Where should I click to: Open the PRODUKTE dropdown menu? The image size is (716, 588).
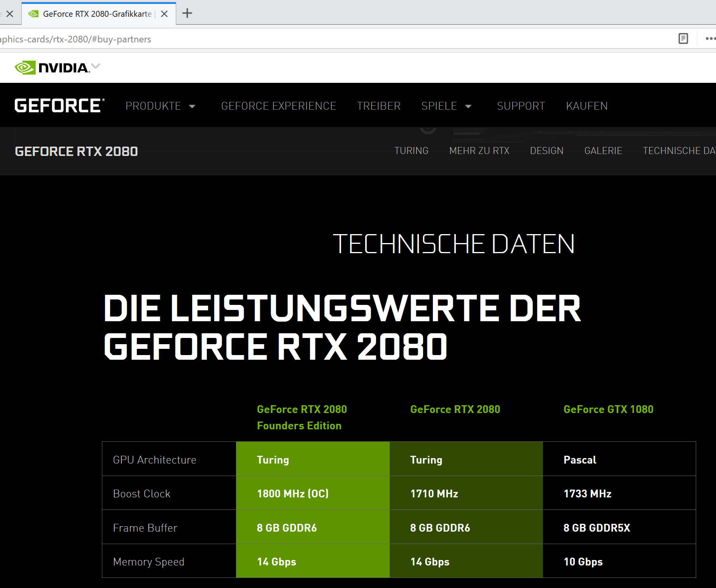pyautogui.click(x=160, y=106)
